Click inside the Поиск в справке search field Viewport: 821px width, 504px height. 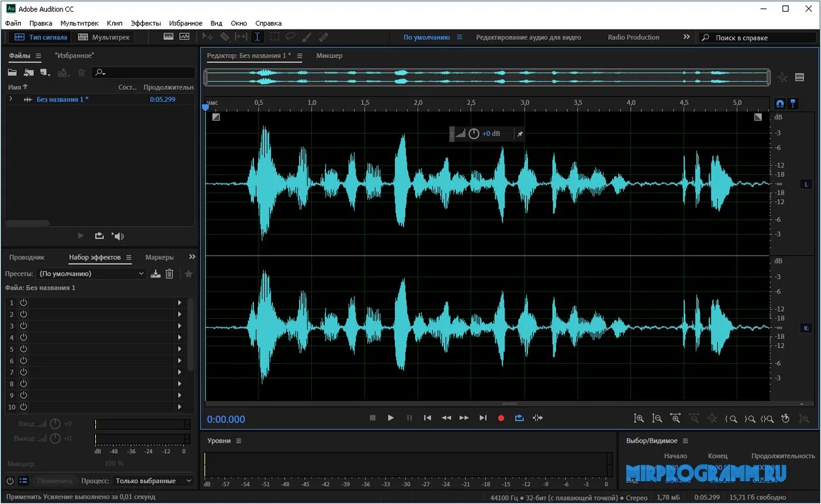click(x=757, y=37)
